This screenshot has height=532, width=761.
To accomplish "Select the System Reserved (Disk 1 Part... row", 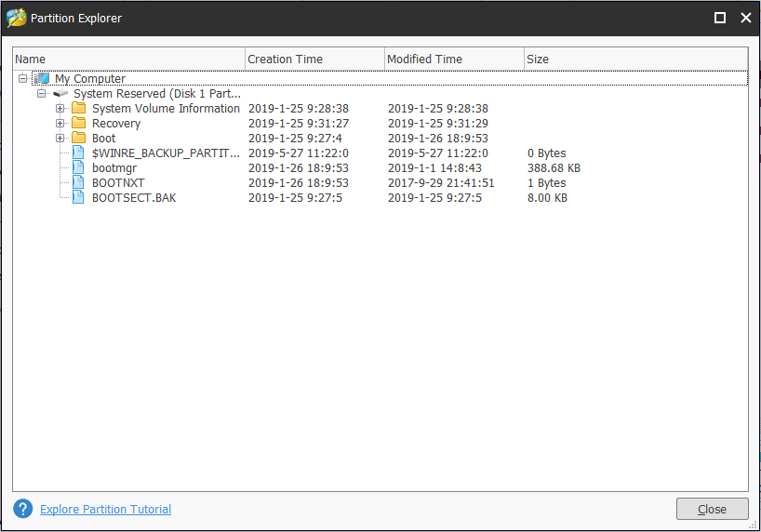I will click(x=157, y=94).
